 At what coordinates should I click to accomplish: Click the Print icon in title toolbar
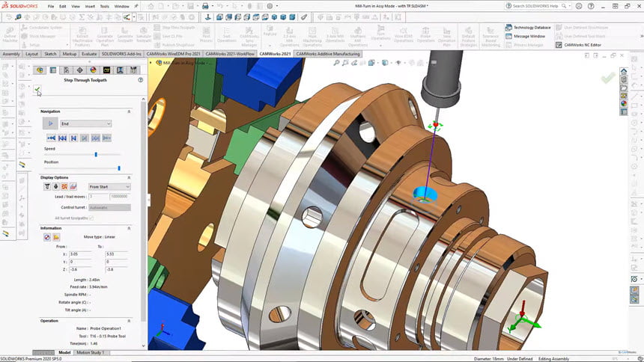pos(205,6)
